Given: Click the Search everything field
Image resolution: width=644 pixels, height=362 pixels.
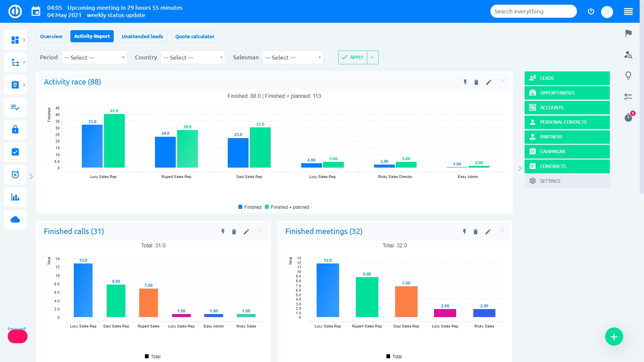Looking at the screenshot, I should [533, 11].
